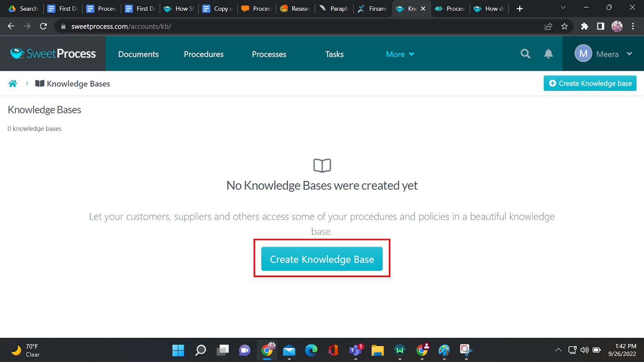Open the Office app on the taskbar
This screenshot has height=362, width=644.
pyautogui.click(x=333, y=350)
